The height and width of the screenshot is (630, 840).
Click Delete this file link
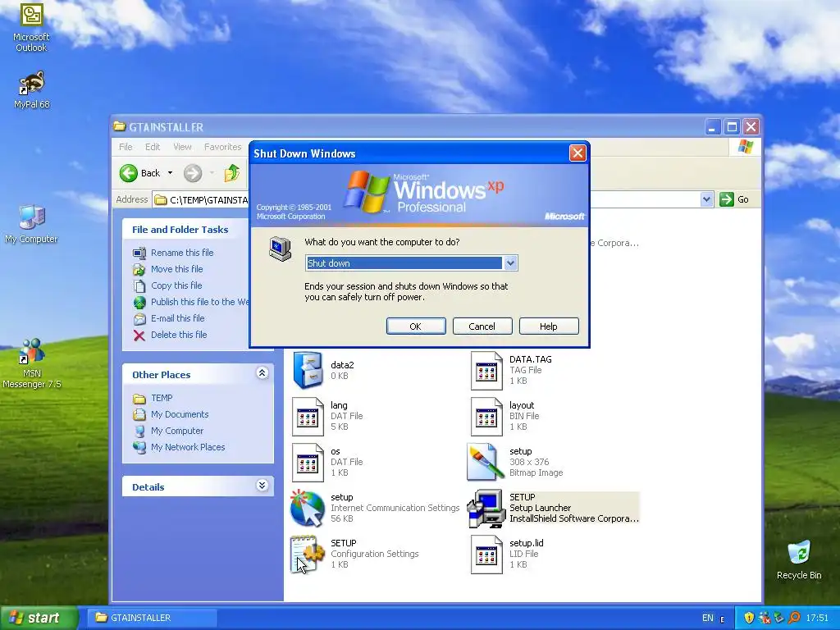[179, 335]
